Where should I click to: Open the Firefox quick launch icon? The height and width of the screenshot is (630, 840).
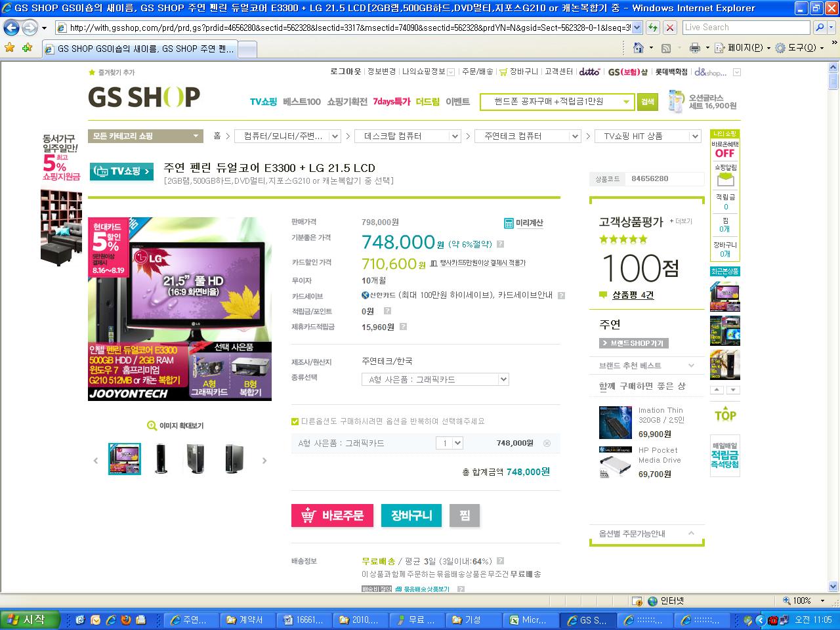[126, 619]
